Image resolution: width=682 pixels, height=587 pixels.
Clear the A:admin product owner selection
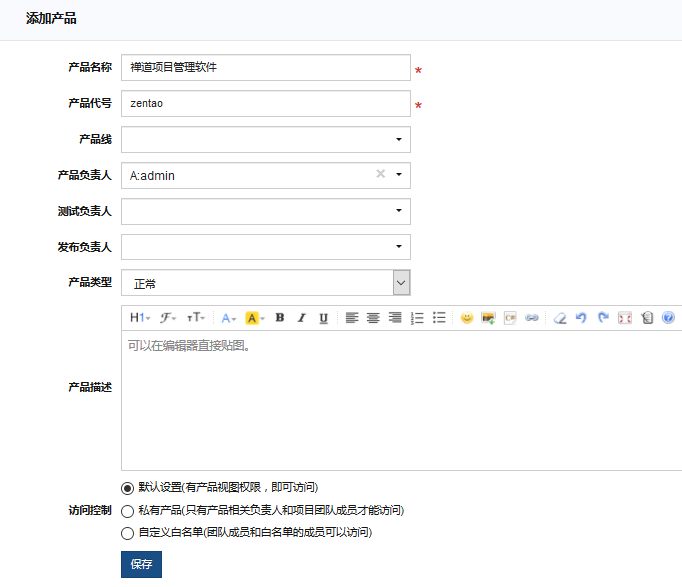(380, 174)
